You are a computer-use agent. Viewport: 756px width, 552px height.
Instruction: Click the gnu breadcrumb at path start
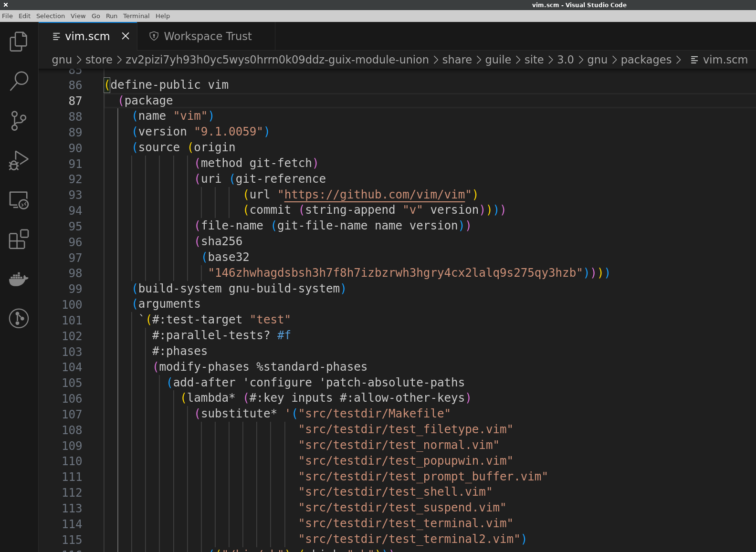point(62,60)
